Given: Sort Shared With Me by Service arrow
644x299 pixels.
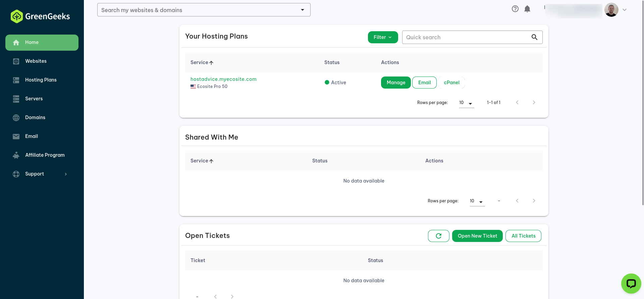Looking at the screenshot, I should (x=211, y=161).
